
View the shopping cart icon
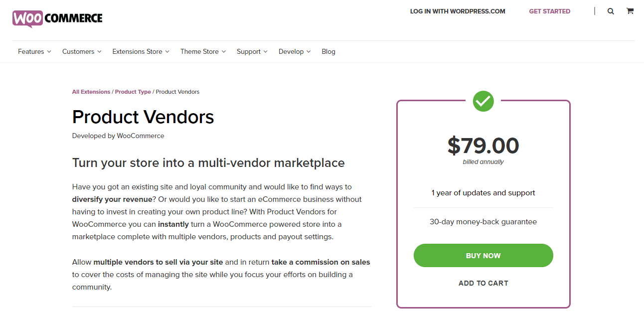[630, 11]
